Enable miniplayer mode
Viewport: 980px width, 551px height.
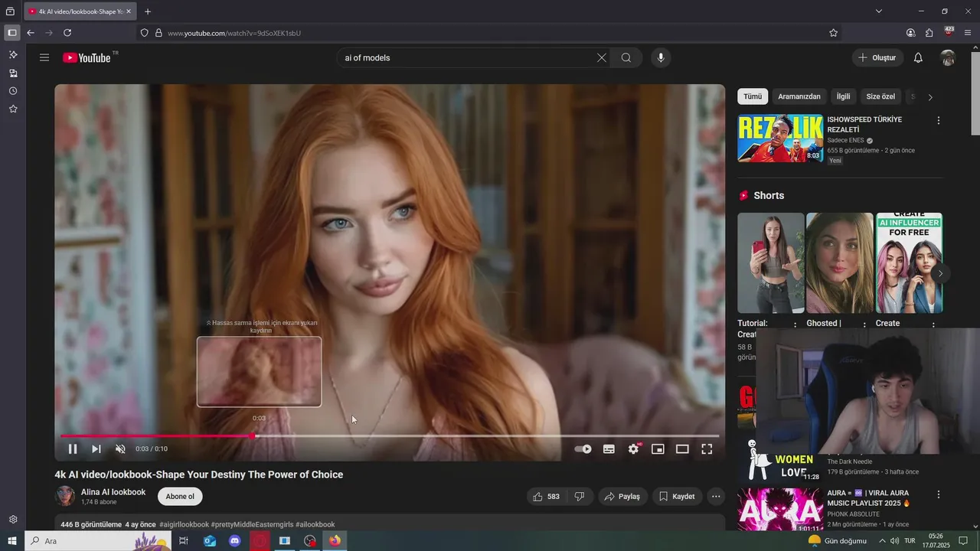coord(658,449)
